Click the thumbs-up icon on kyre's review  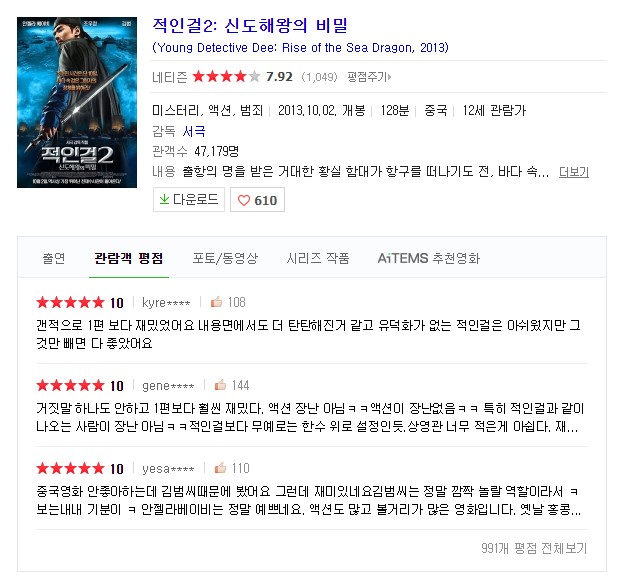(x=217, y=301)
